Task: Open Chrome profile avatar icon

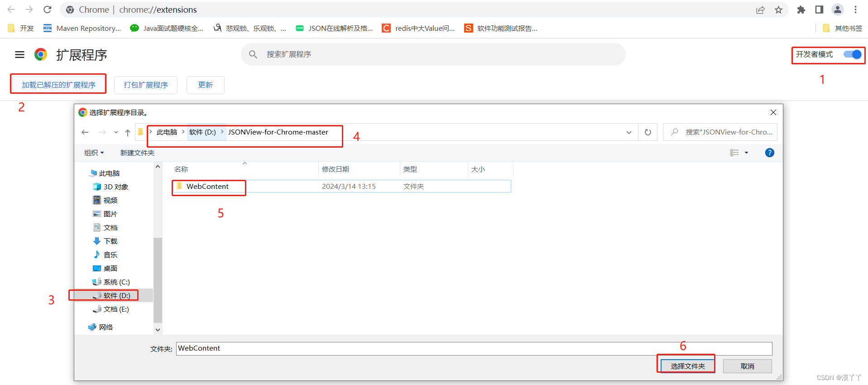Action: [x=837, y=10]
